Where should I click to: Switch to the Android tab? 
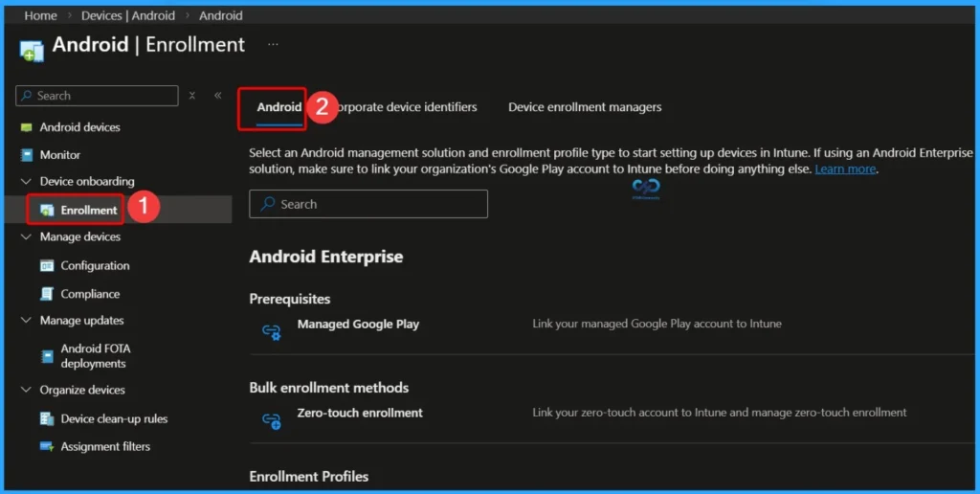[278, 107]
